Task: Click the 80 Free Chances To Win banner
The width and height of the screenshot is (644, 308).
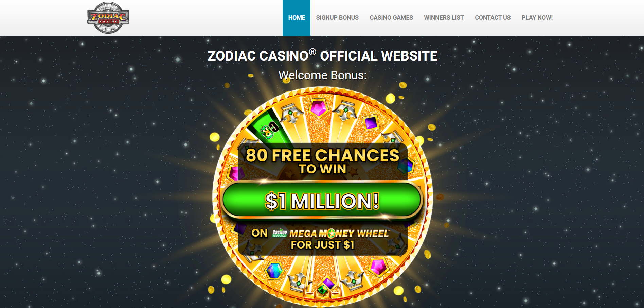Action: (x=322, y=161)
